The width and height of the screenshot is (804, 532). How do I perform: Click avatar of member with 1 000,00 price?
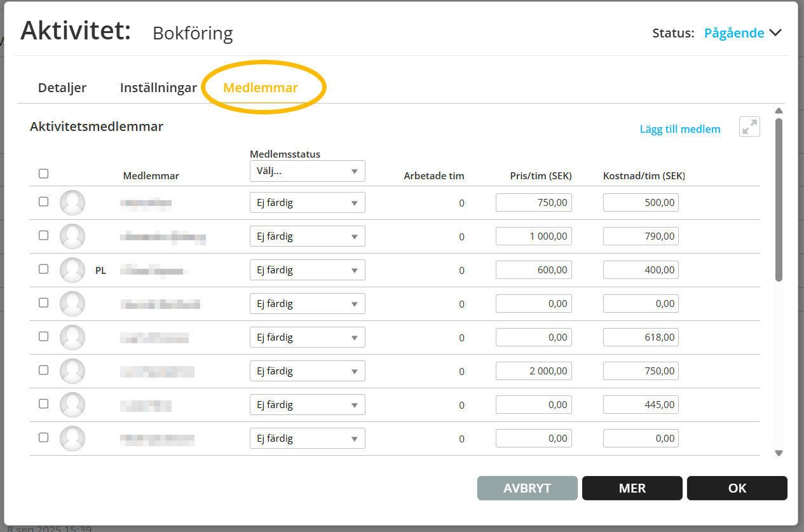point(72,236)
